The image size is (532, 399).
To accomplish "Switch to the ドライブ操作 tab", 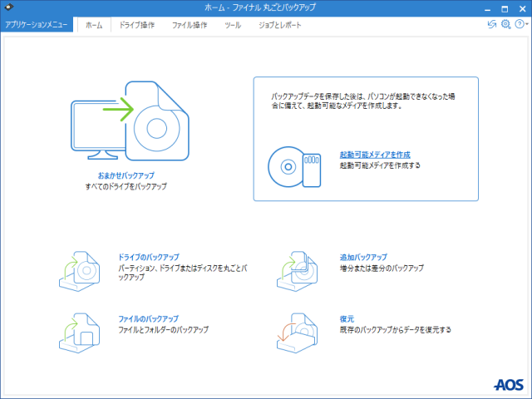I will pos(136,25).
